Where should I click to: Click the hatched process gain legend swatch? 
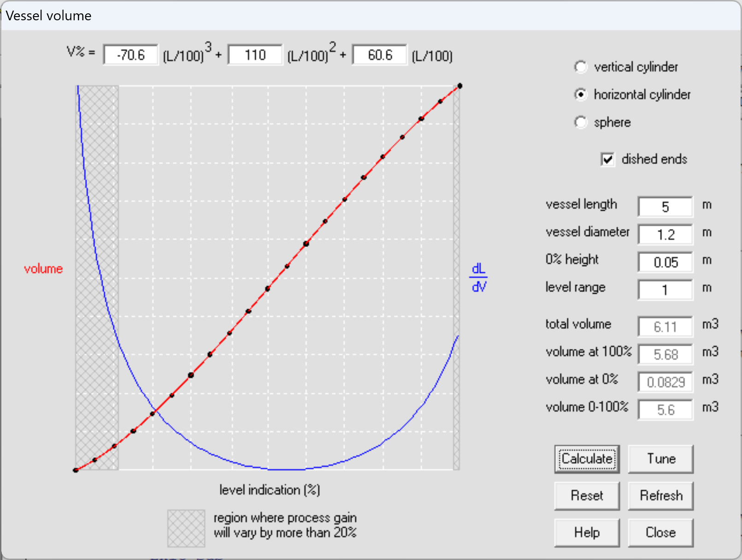point(186,528)
